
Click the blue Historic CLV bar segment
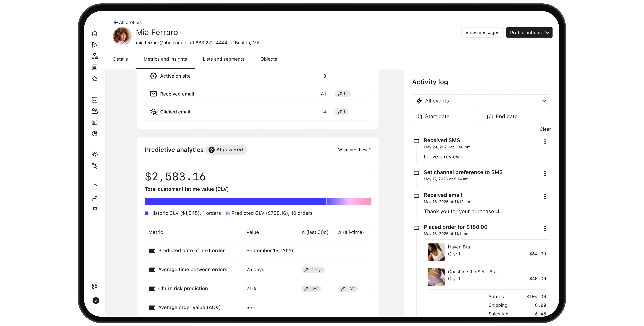coord(235,202)
